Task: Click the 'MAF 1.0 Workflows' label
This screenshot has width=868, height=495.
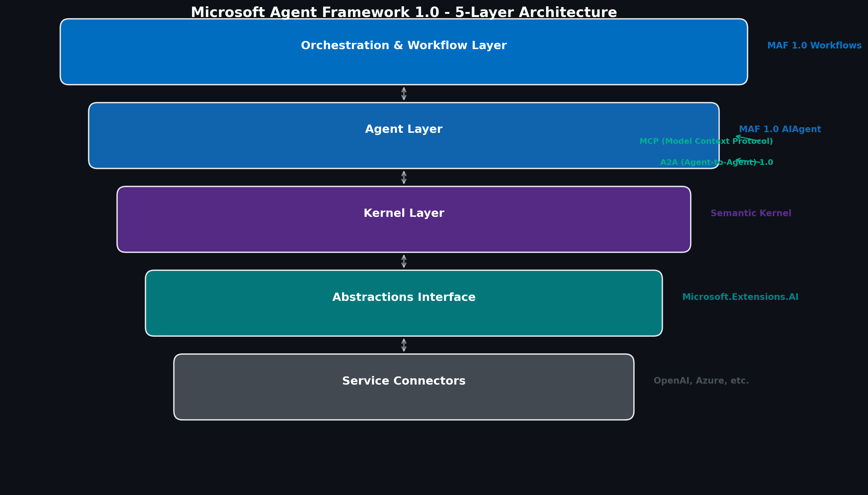Action: pyautogui.click(x=814, y=46)
